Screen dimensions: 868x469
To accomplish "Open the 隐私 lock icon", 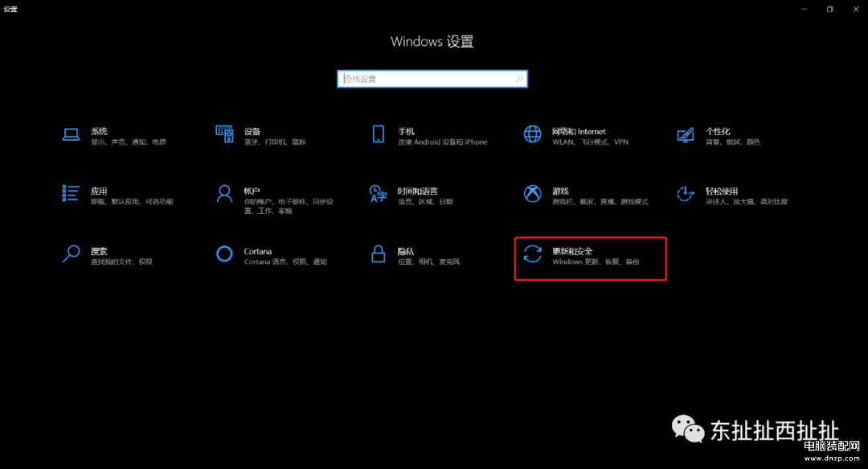I will (x=378, y=254).
